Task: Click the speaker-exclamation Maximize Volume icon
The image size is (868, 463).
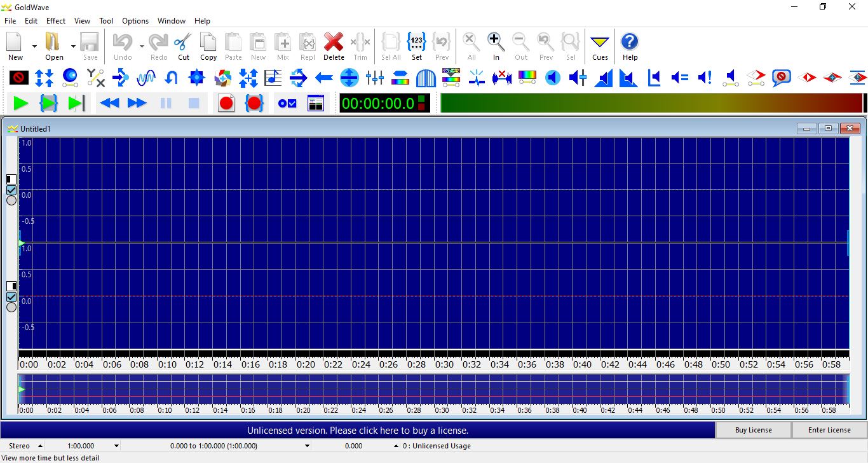Action: click(x=705, y=78)
